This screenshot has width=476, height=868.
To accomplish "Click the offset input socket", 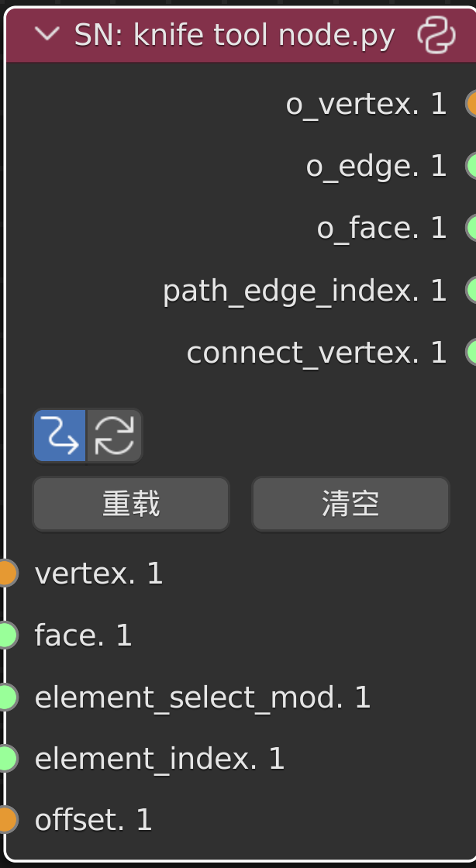I will coord(5,820).
